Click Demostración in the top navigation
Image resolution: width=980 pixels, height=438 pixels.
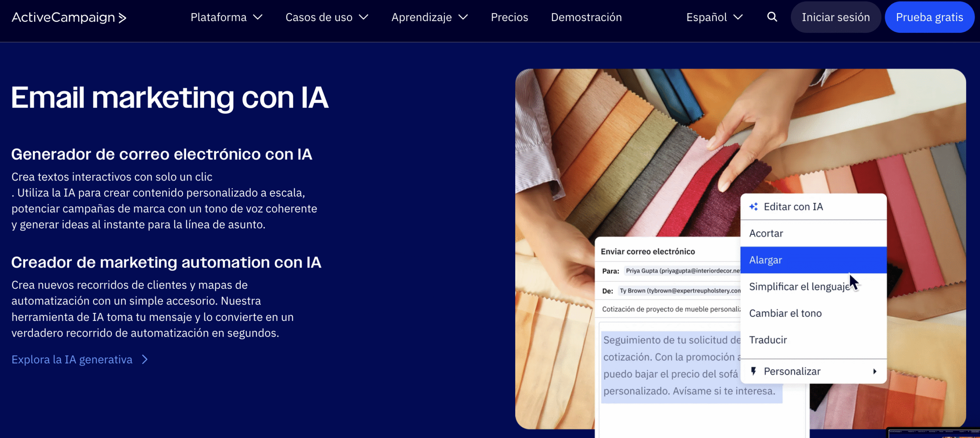586,17
